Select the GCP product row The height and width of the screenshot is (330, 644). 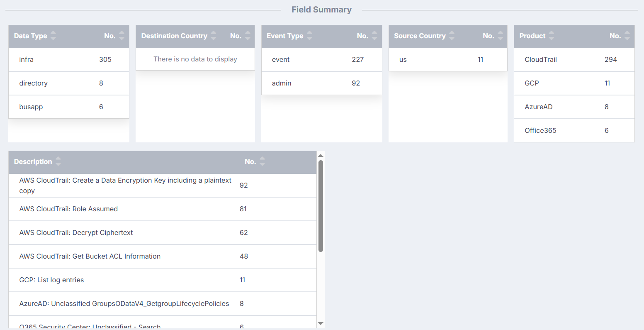click(574, 83)
